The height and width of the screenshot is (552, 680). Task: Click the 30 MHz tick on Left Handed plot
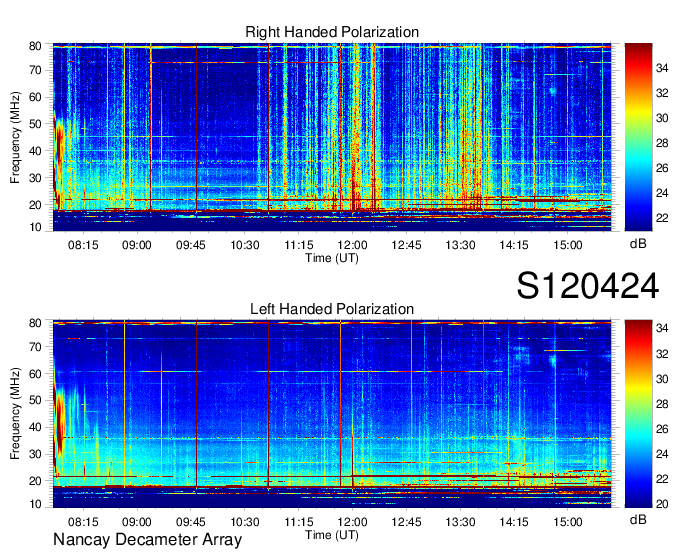tap(35, 454)
